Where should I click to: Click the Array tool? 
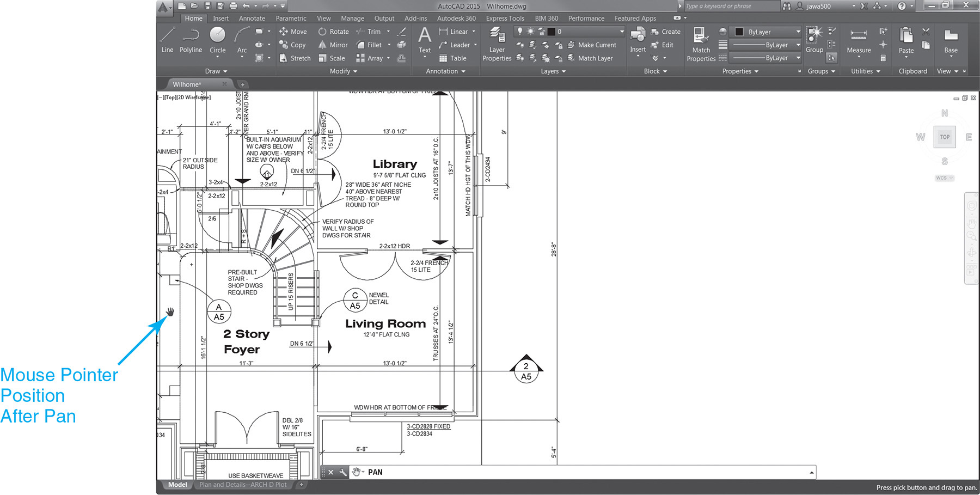(370, 58)
